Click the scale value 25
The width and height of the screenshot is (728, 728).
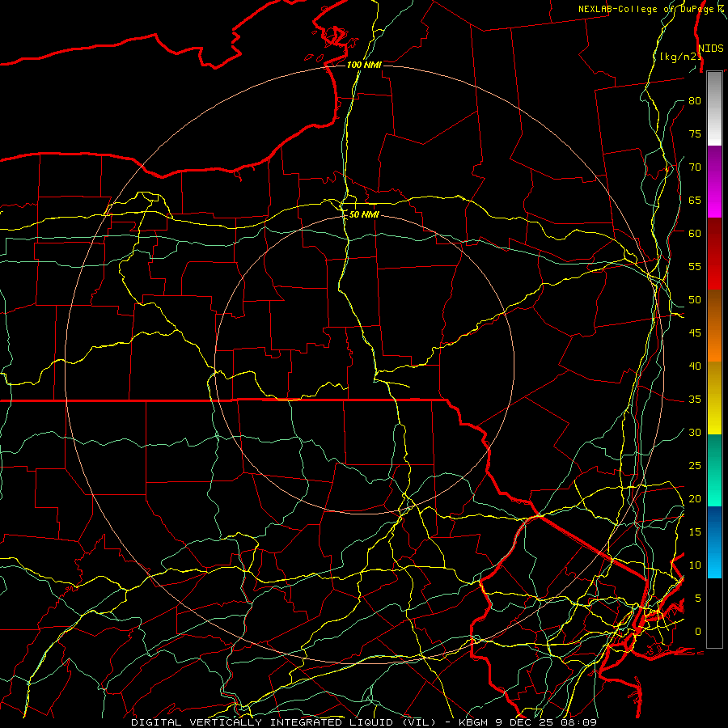point(695,466)
